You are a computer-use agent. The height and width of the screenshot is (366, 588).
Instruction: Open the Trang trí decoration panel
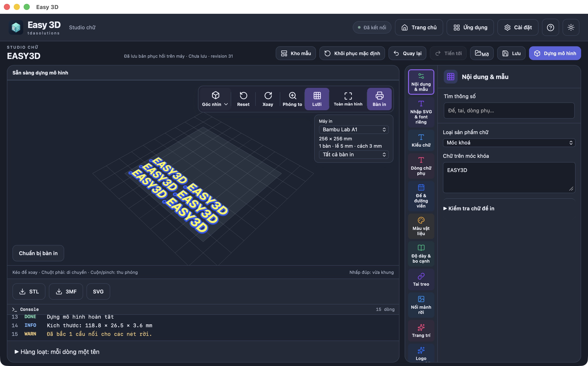point(421,331)
